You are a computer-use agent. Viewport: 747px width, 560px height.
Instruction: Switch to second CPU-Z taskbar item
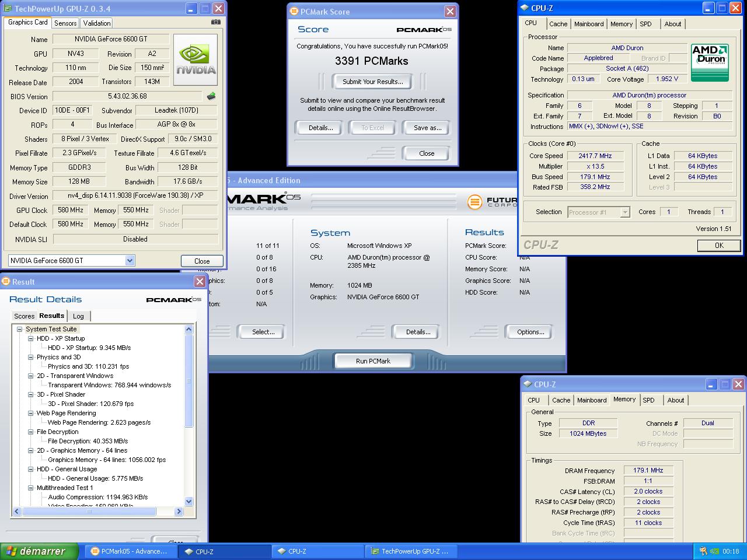(x=318, y=551)
